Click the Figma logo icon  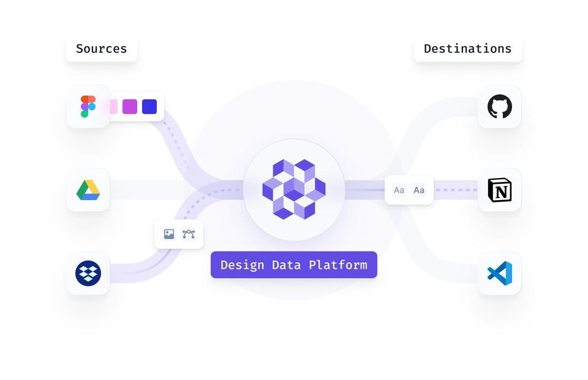click(x=88, y=106)
